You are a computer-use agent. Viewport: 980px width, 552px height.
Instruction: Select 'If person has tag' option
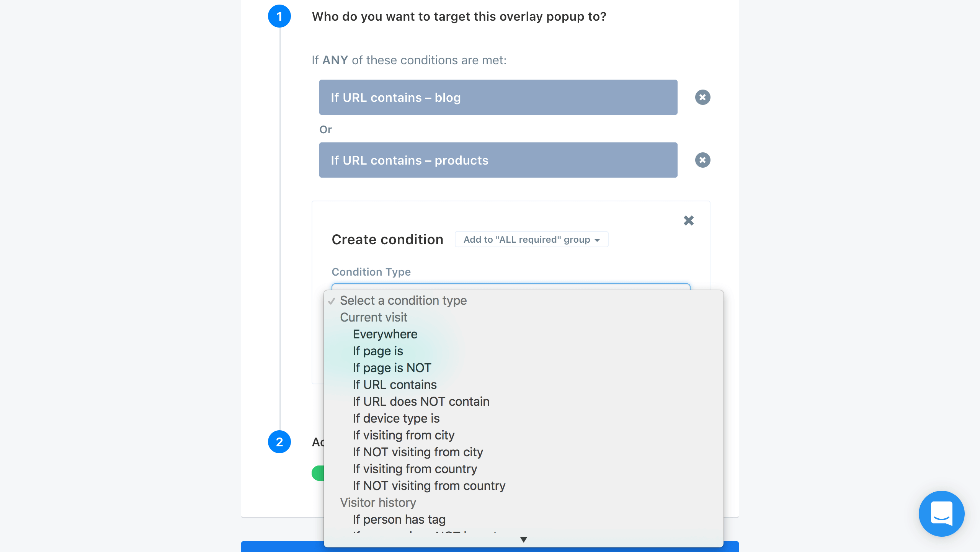pyautogui.click(x=399, y=519)
